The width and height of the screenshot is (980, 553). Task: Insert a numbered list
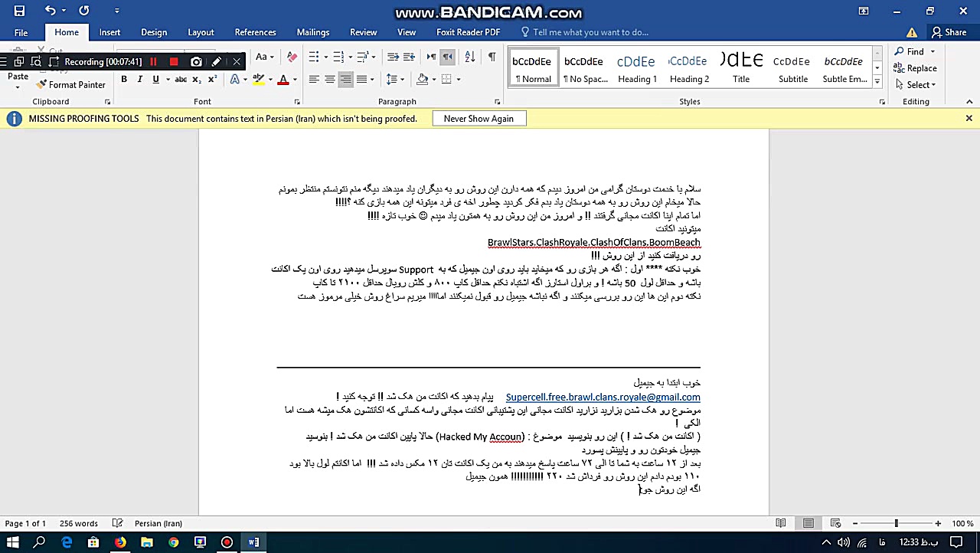[338, 57]
